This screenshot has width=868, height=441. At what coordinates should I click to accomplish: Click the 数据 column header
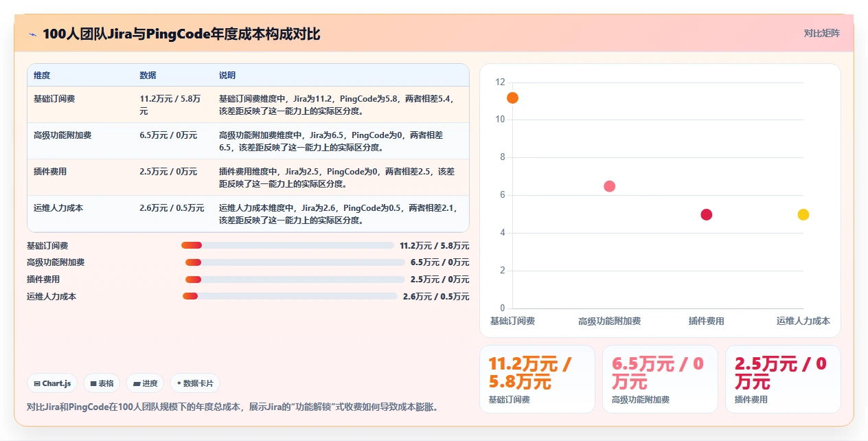pyautogui.click(x=148, y=75)
